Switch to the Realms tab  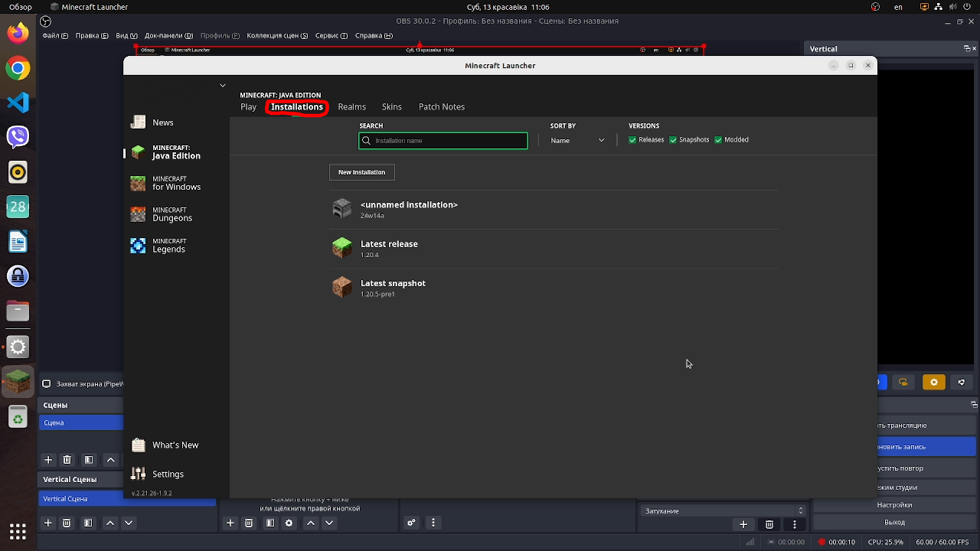pos(351,107)
